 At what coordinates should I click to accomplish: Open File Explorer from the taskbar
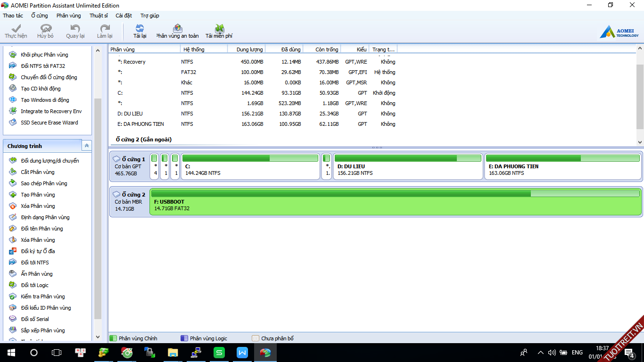pos(173,353)
